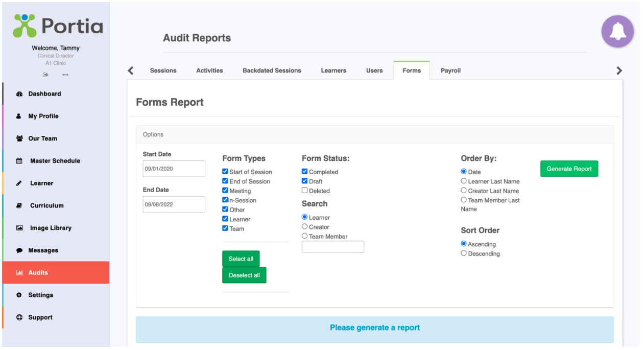Order by Team Member Last Name
Viewport: 644px width, 350px height.
click(x=464, y=200)
